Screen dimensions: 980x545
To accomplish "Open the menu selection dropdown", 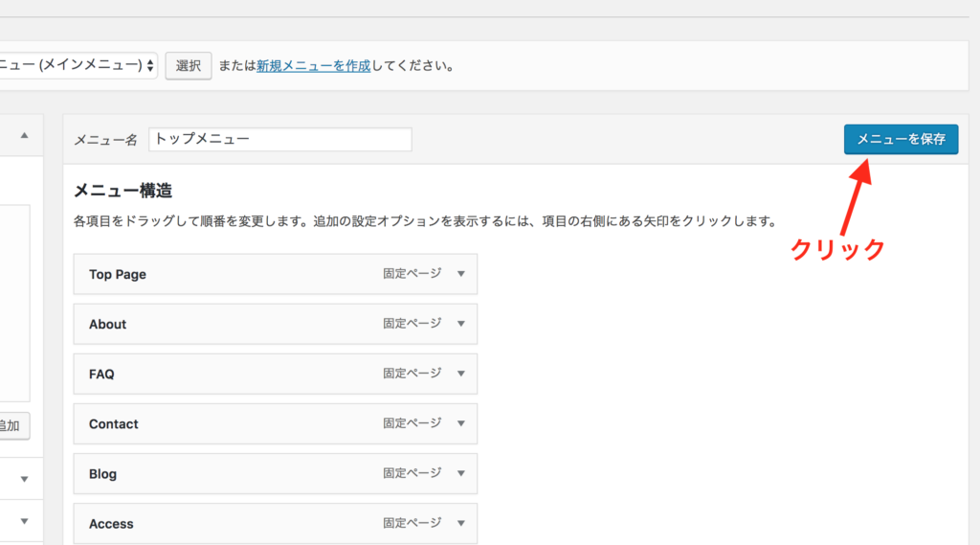I will [77, 66].
